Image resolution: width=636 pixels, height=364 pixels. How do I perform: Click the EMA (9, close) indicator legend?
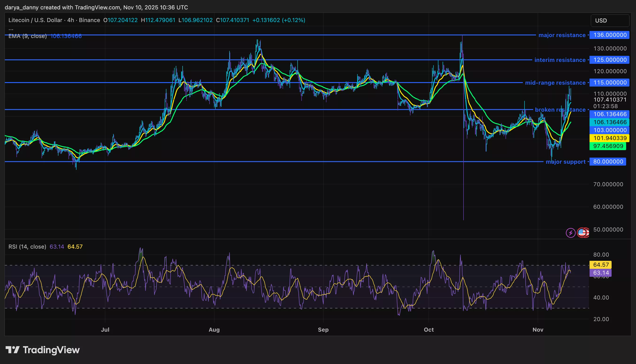(27, 36)
